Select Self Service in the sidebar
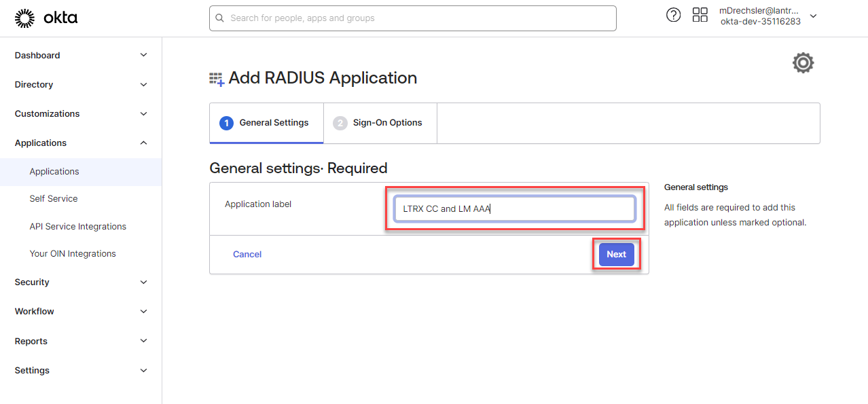The height and width of the screenshot is (404, 868). coord(54,199)
